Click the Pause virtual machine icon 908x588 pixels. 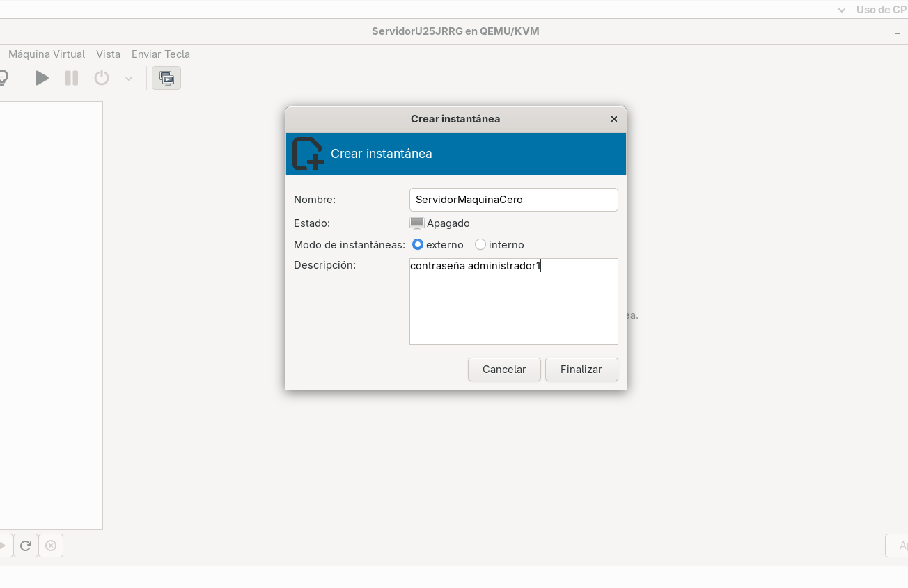click(72, 78)
